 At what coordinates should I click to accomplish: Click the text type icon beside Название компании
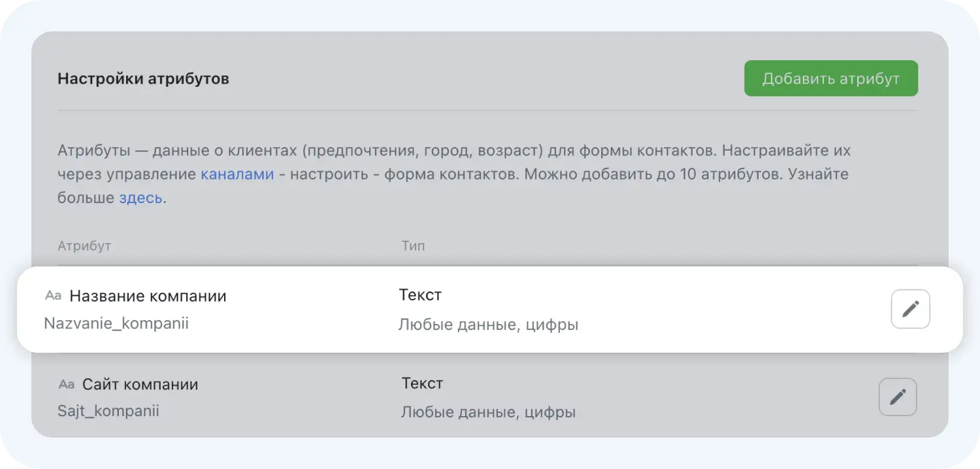click(52, 295)
